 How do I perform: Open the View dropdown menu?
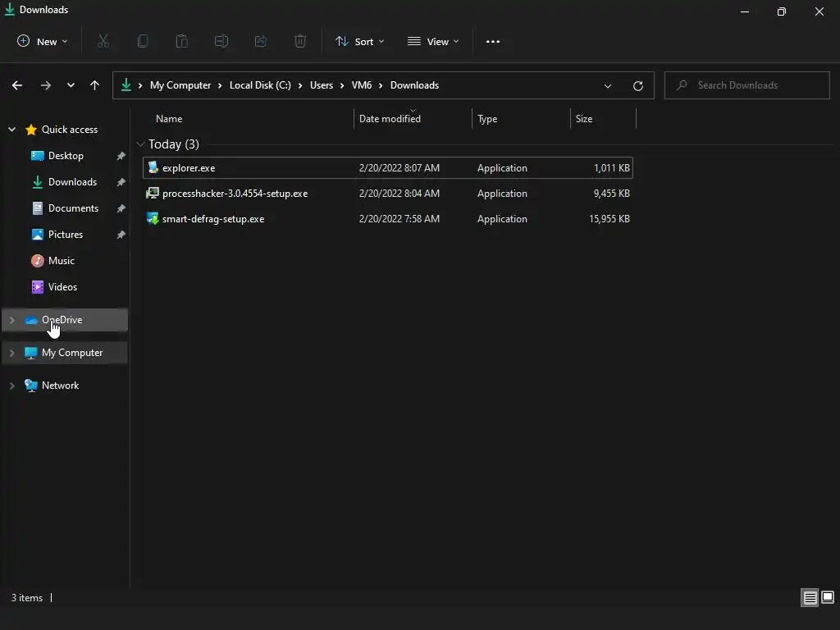433,41
